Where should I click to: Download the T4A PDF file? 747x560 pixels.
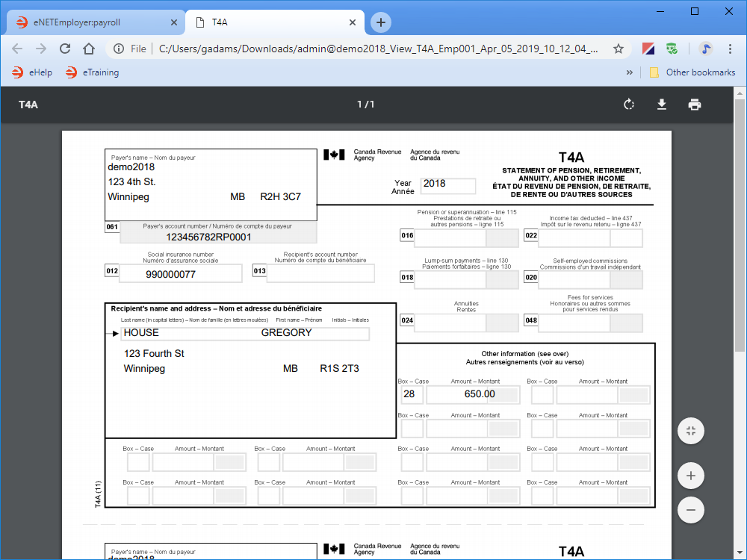point(662,105)
